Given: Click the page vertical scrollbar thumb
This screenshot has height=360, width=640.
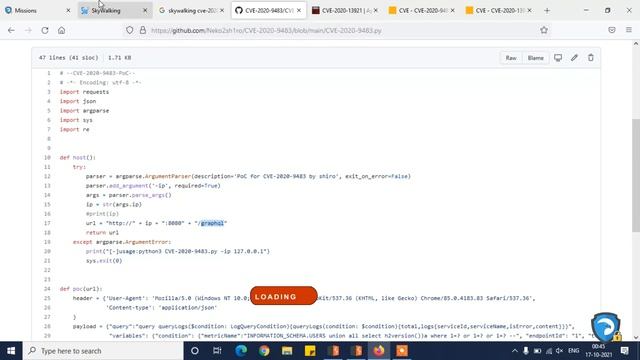Looking at the screenshot, I should point(636,176).
